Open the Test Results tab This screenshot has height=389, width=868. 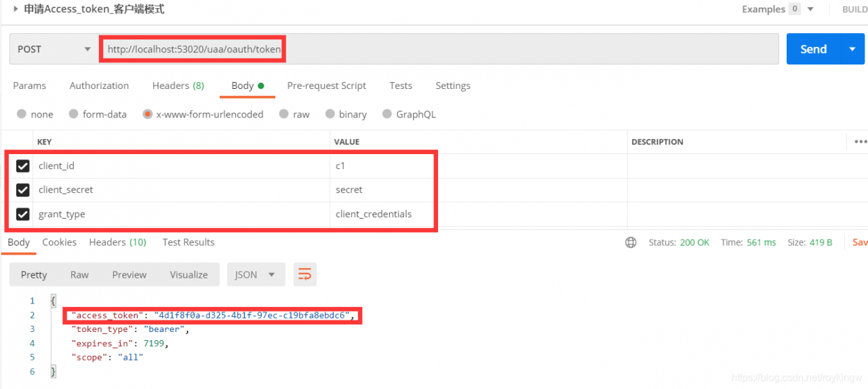189,242
